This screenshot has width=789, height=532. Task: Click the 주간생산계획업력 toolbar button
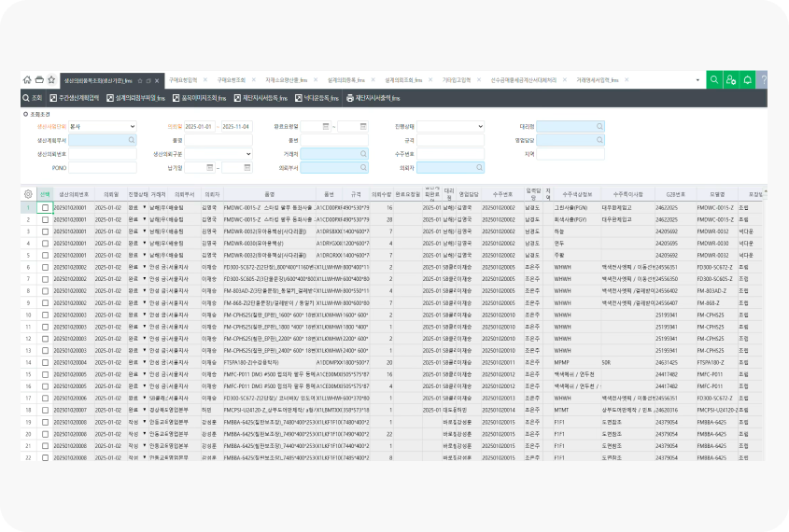73,98
